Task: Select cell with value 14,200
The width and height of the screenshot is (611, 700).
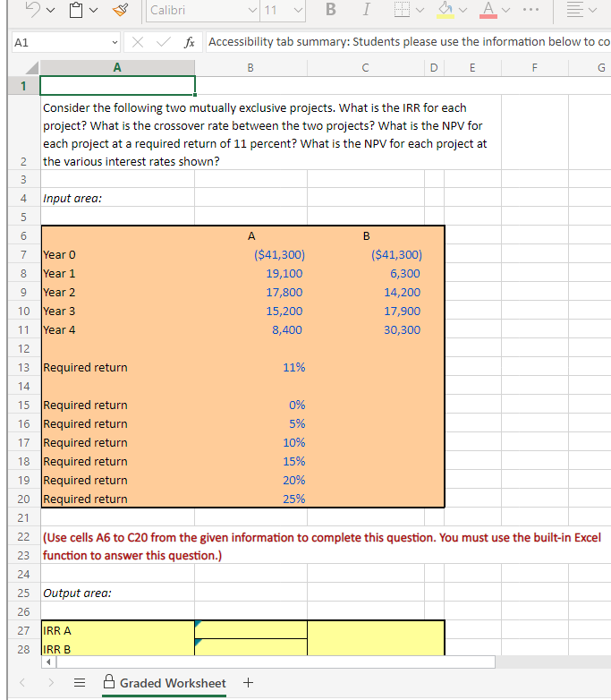Action: [366, 292]
